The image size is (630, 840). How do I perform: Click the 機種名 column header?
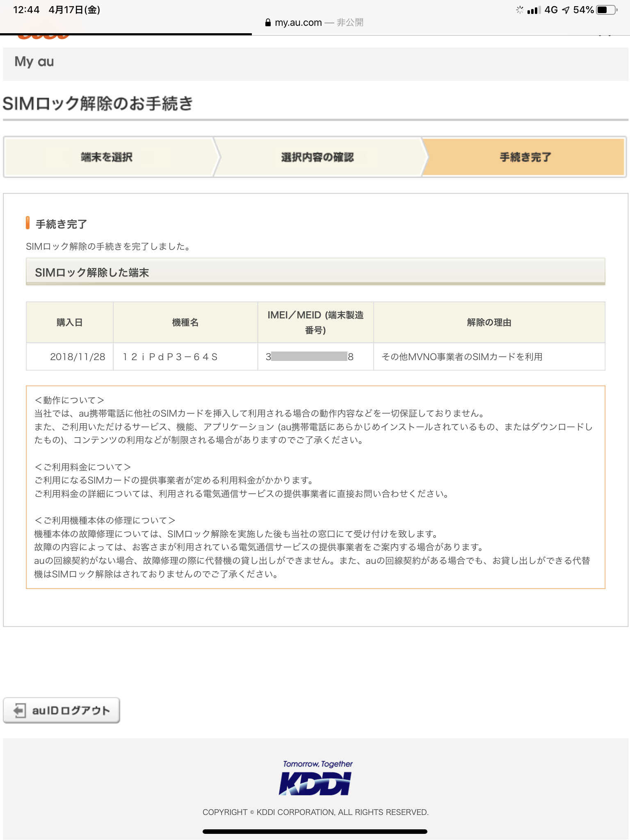coord(185,322)
